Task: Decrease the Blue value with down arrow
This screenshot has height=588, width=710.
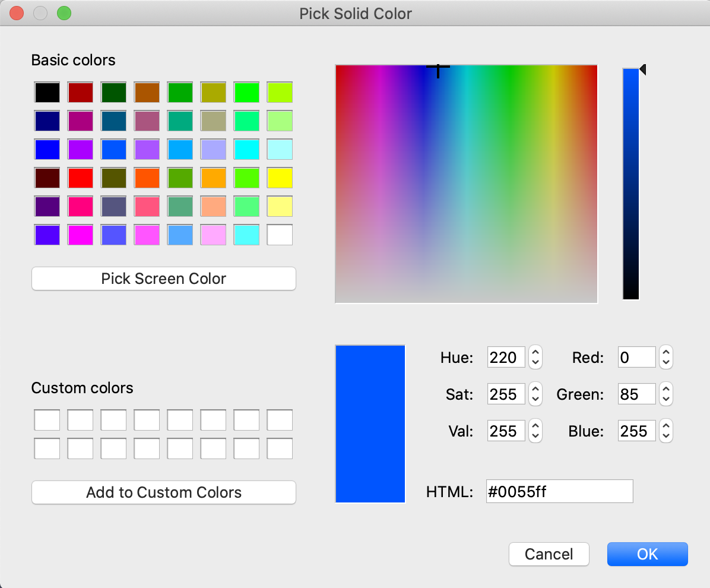Action: click(x=666, y=435)
